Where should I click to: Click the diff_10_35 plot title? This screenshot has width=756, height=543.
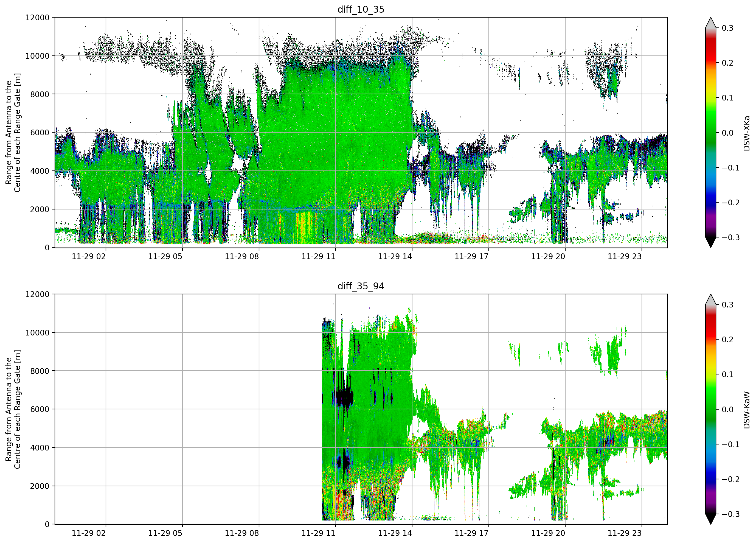(x=361, y=9)
